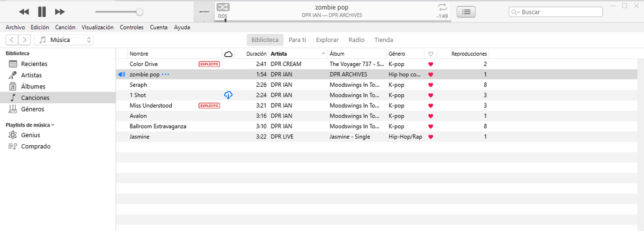Adjust the volume slider knob
The width and height of the screenshot is (644, 231).
(x=140, y=11)
